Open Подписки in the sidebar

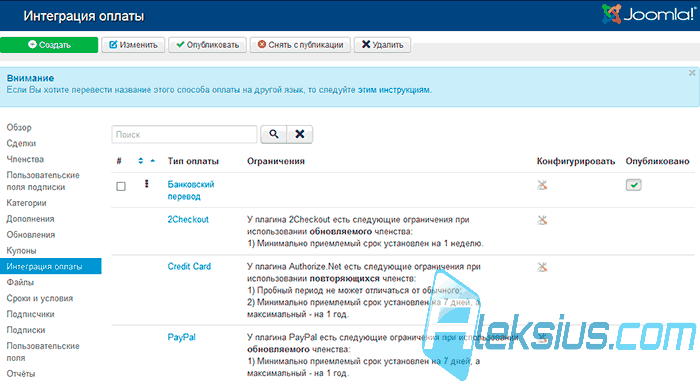click(25, 330)
